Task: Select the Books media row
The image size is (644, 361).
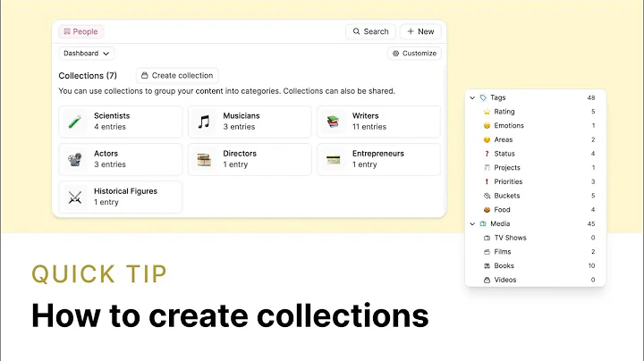Action: point(536,265)
